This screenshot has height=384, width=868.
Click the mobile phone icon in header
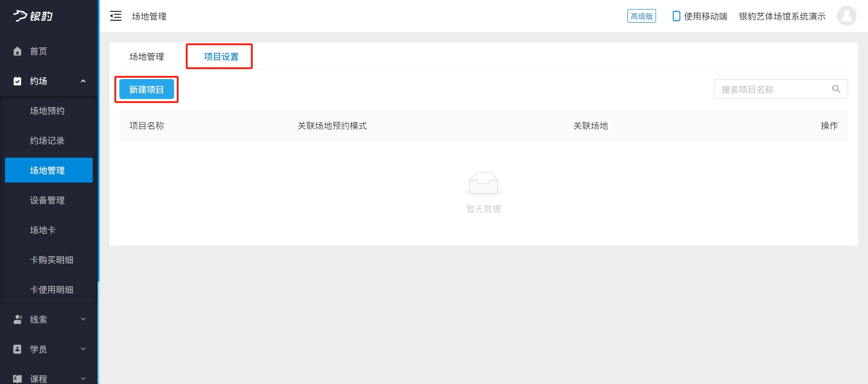click(676, 16)
